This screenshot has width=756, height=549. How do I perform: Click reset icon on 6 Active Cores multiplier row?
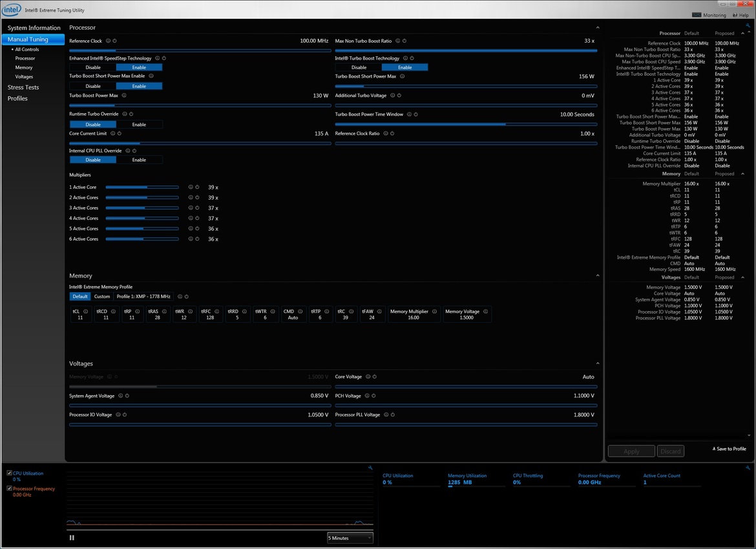[197, 239]
